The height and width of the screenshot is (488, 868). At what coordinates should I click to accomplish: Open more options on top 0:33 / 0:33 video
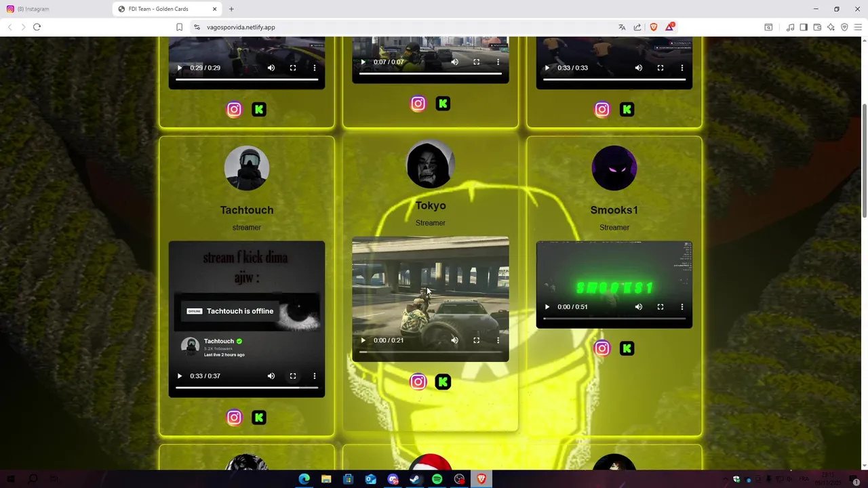click(682, 68)
